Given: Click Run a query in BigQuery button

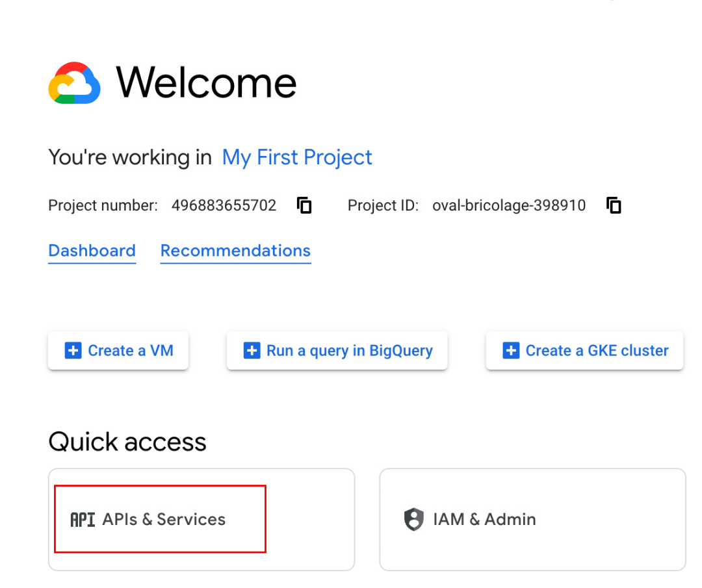Looking at the screenshot, I should 337,350.
